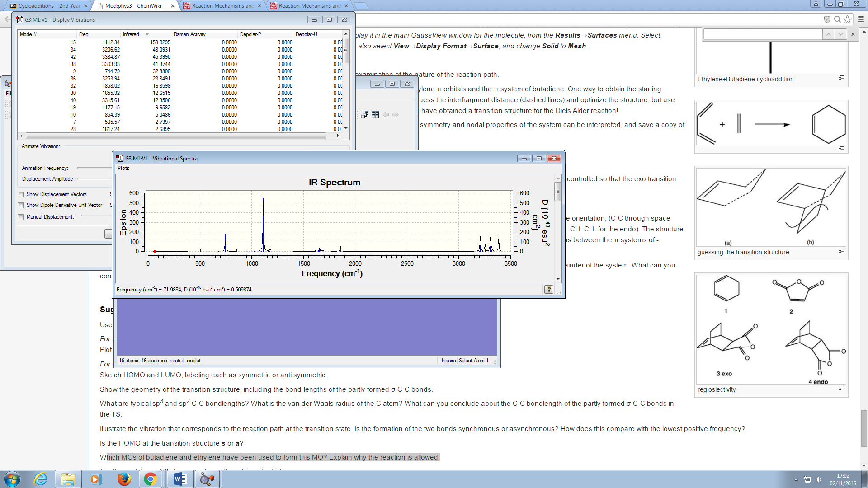Enable Show Displacement Vectors checkbox
868x488 pixels.
(21, 195)
